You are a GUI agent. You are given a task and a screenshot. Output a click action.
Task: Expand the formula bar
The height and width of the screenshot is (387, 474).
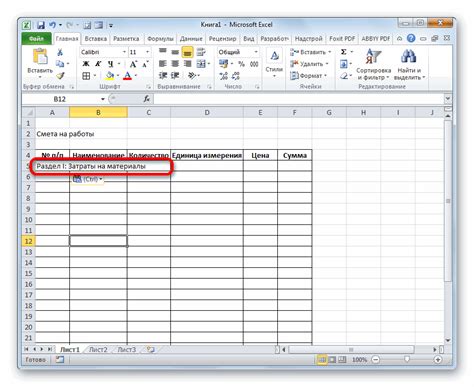448,99
